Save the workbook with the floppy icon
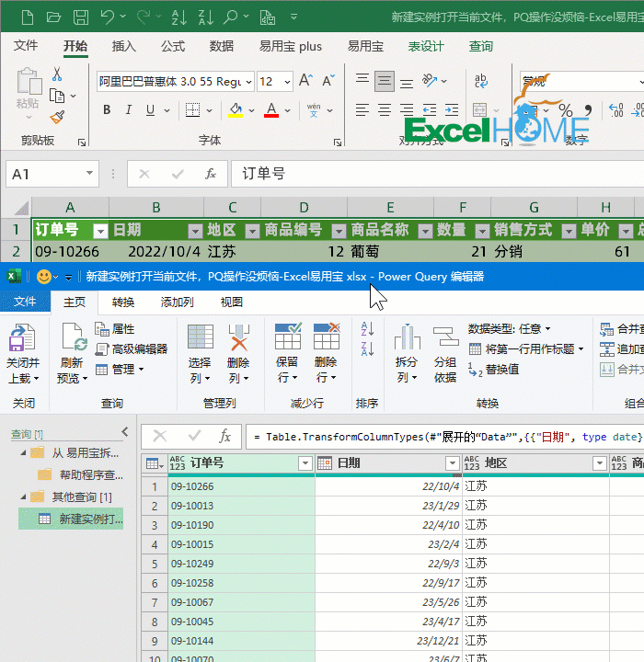644x662 pixels. pos(81,17)
